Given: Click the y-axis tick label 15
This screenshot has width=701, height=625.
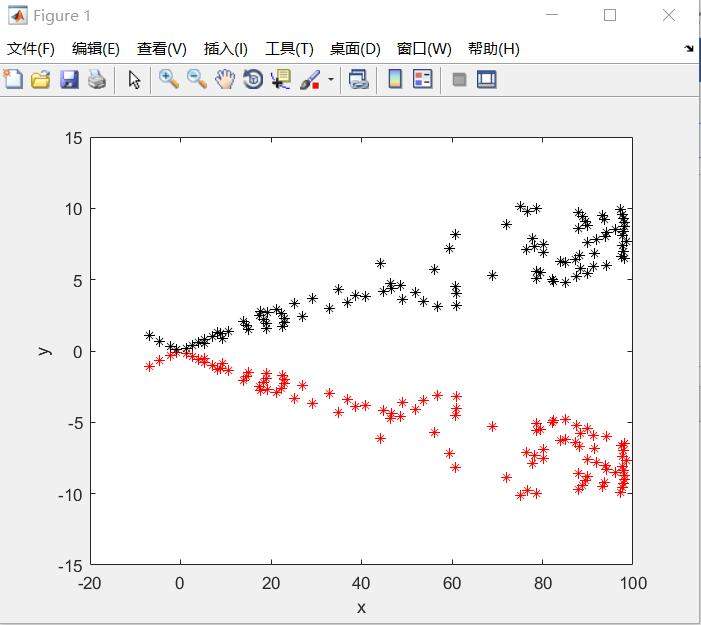Looking at the screenshot, I should [74, 138].
